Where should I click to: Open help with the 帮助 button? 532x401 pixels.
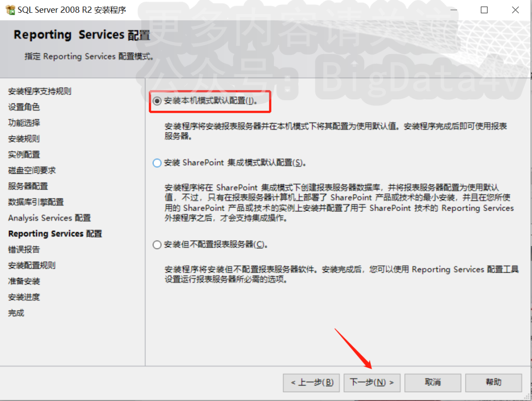tap(493, 383)
